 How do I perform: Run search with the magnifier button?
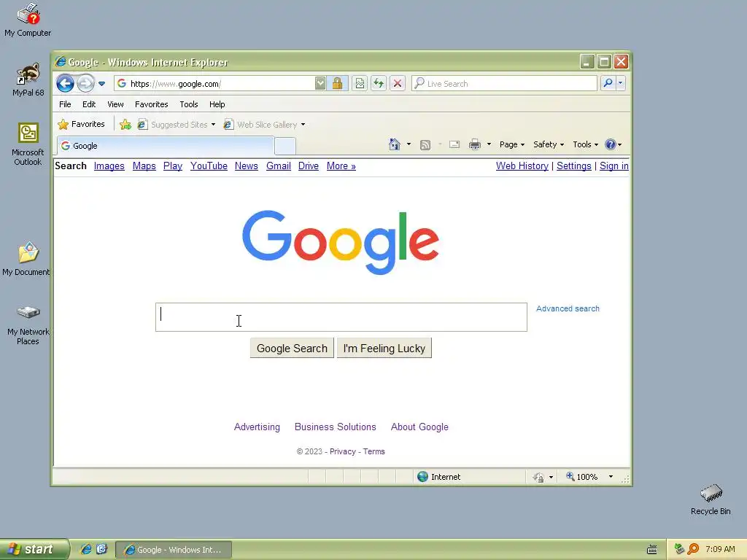pos(608,83)
